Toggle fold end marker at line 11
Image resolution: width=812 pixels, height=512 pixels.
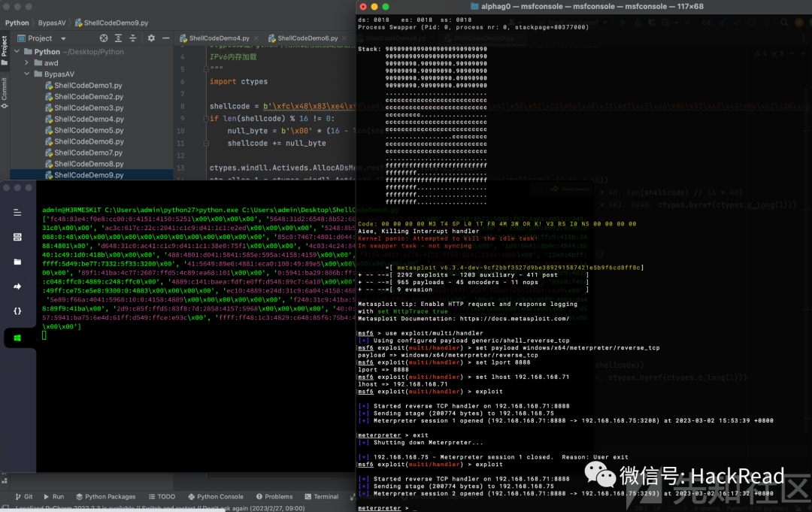tap(206, 144)
